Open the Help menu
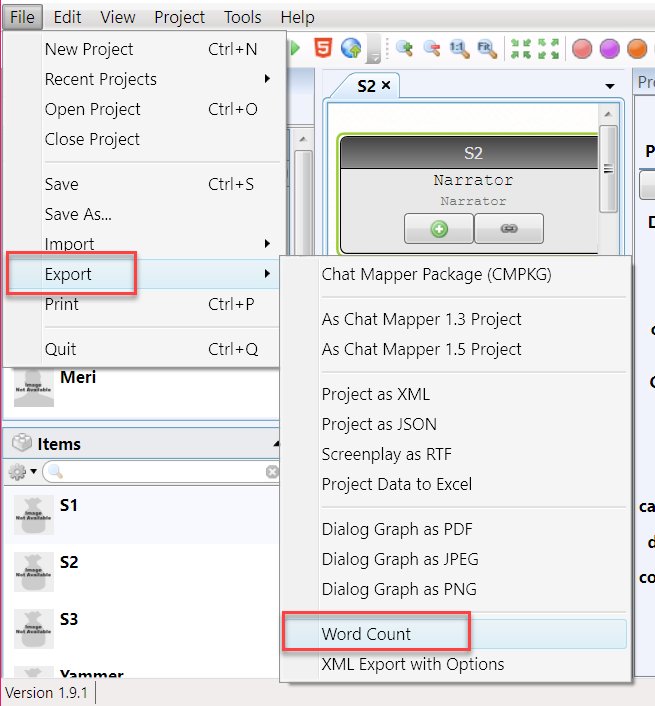Viewport: 655px width, 706px height. point(298,17)
